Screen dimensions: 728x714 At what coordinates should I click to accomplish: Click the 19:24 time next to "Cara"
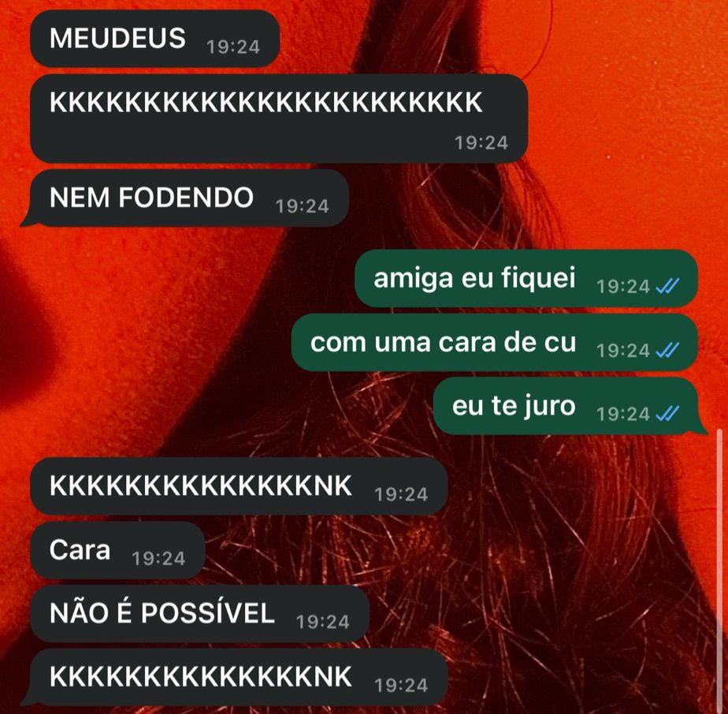[158, 559]
